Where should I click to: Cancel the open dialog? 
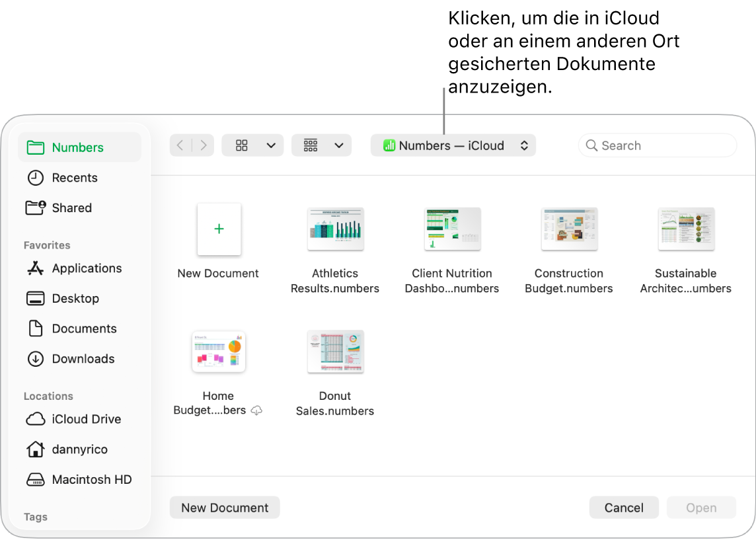[623, 507]
